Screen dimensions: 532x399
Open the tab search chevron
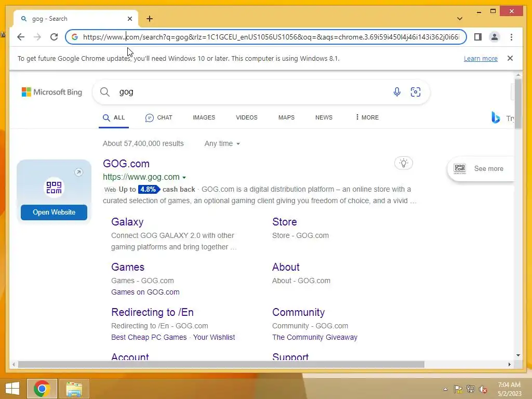(459, 19)
